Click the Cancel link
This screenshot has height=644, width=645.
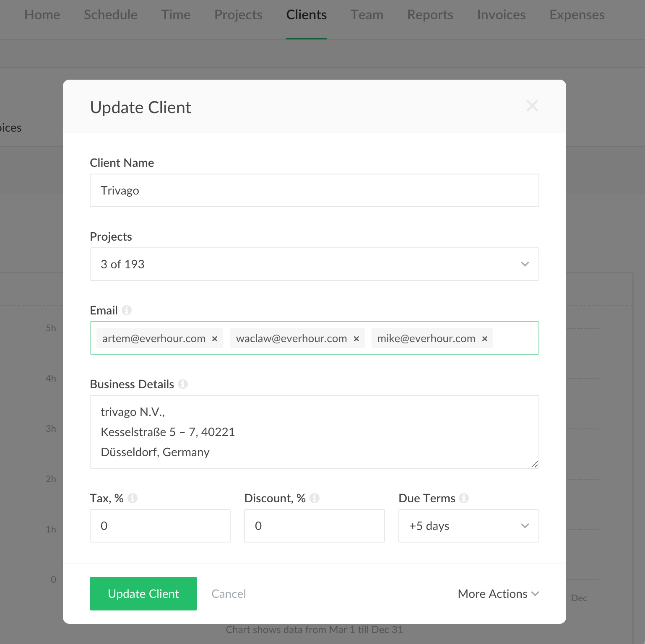click(229, 594)
